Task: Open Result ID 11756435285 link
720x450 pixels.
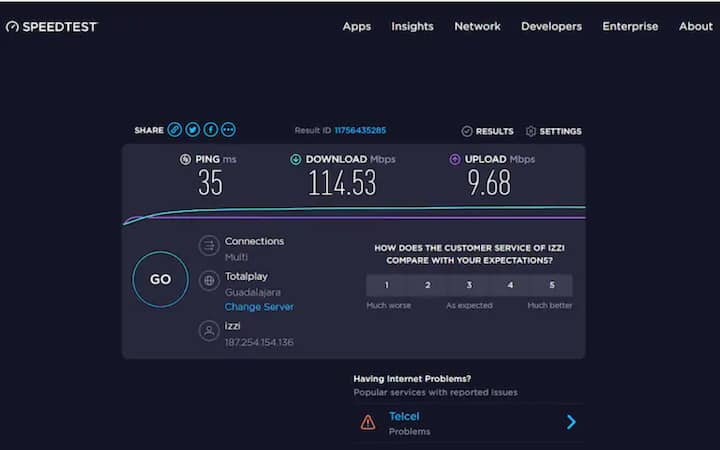Action: point(360,131)
